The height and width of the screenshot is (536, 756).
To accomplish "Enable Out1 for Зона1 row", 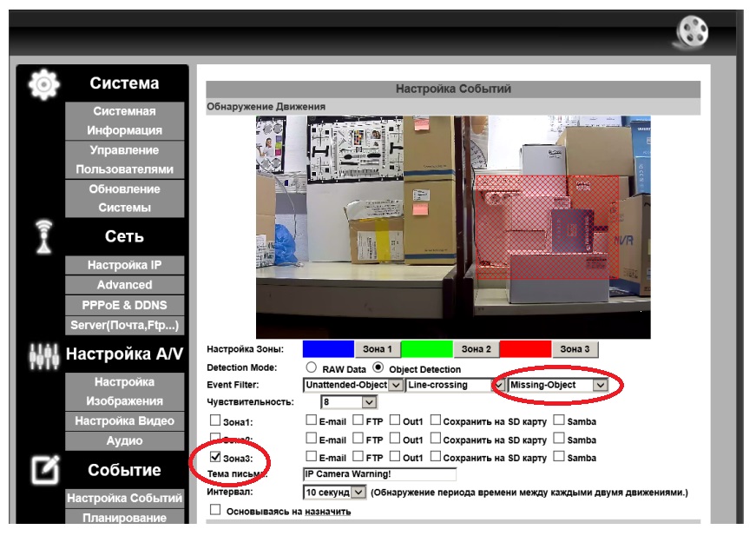I will coord(394,420).
